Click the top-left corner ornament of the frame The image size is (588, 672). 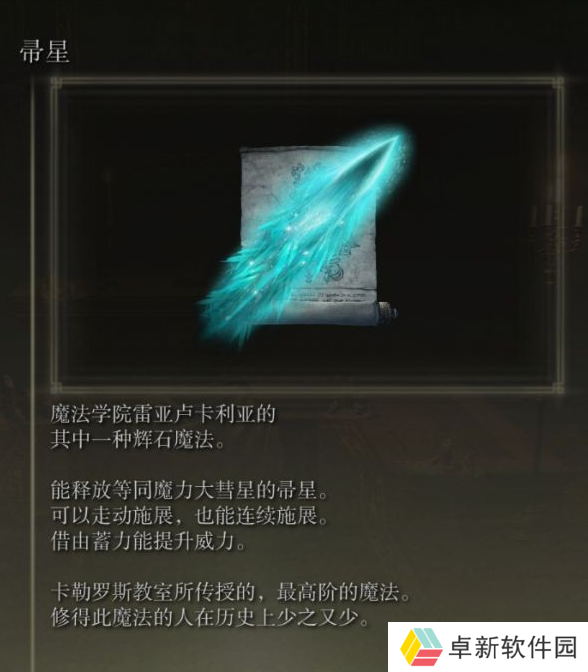point(56,83)
